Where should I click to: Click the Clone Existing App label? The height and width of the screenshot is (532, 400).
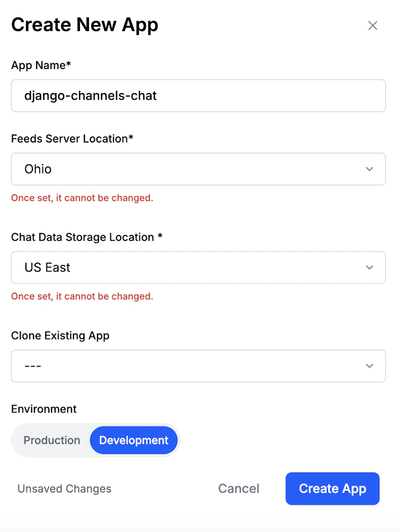pyautogui.click(x=60, y=335)
